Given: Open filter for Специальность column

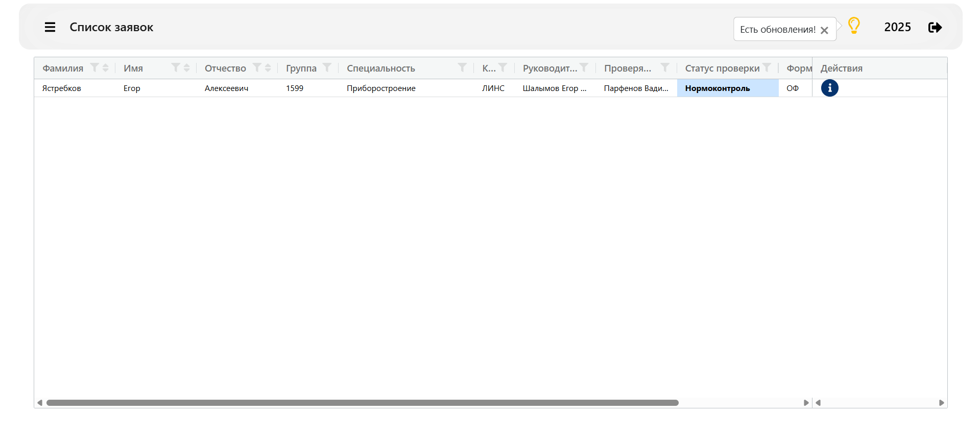Looking at the screenshot, I should pos(462,67).
